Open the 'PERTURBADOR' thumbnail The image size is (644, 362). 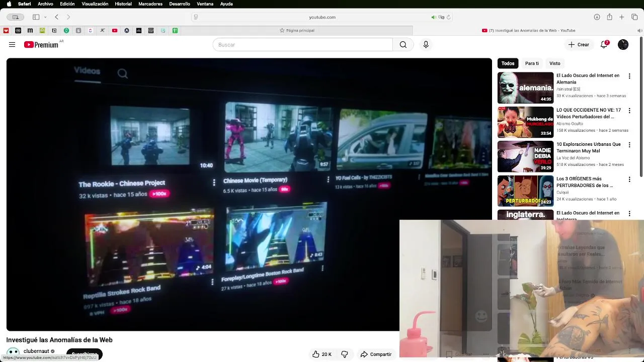coord(525,191)
